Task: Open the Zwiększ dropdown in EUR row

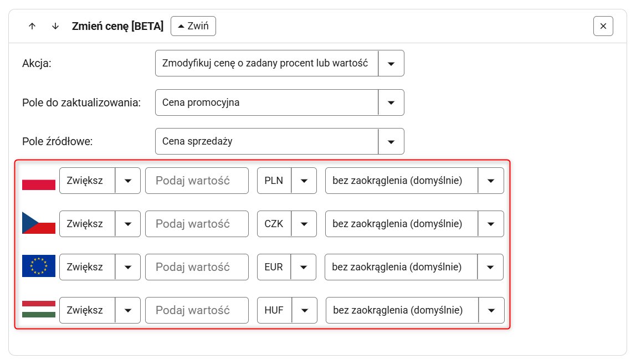Action: point(100,267)
